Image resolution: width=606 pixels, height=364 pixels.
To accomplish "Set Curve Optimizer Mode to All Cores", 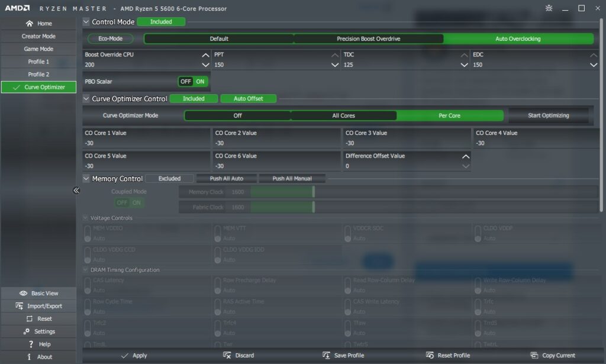I will (x=344, y=115).
